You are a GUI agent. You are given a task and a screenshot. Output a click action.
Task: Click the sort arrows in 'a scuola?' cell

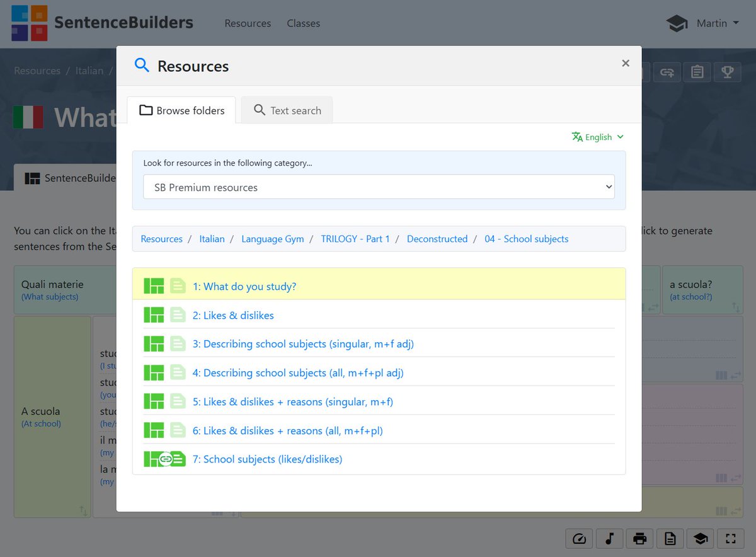(735, 307)
